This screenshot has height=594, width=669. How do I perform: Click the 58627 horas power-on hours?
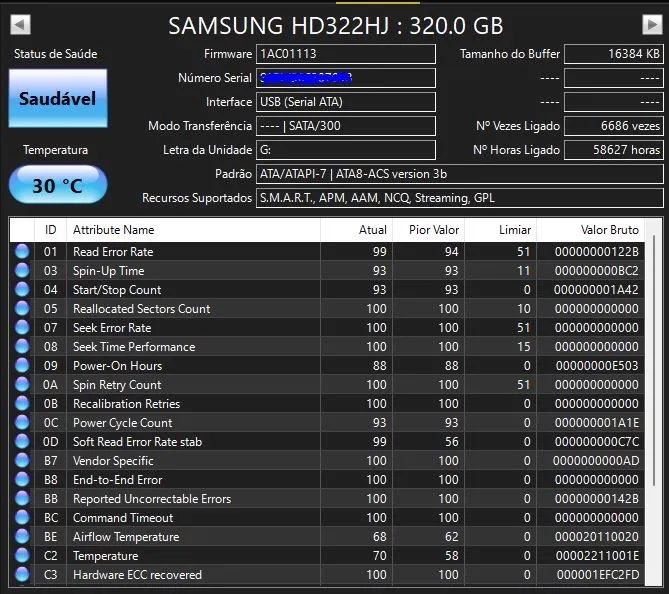[x=614, y=150]
